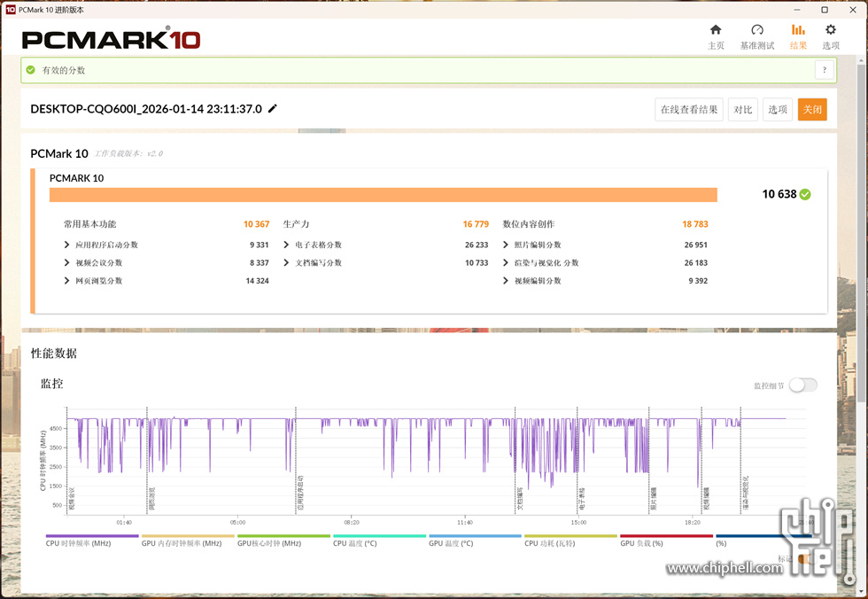Expand the 网页浏览分数 row
The width and height of the screenshot is (868, 599).
click(x=67, y=281)
